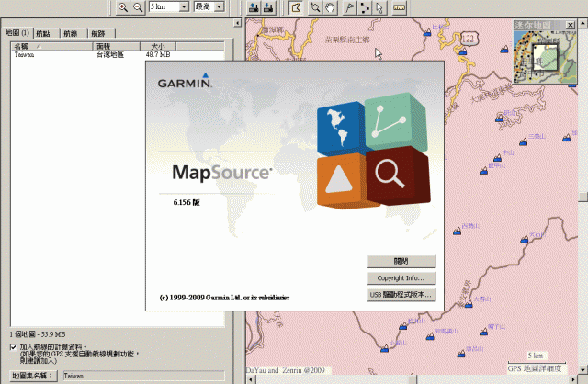Viewport: 588px width, 384px height.
Task: Open the 5 km map scale dropdown
Action: [184, 6]
